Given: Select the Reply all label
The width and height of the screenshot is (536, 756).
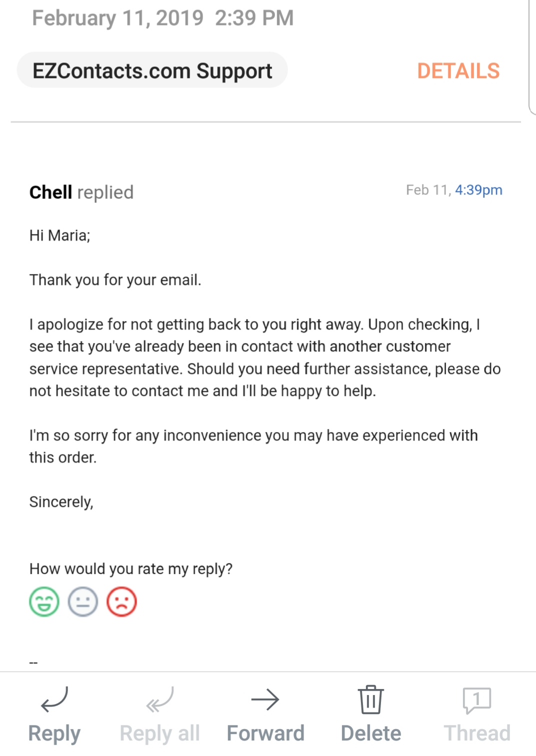Looking at the screenshot, I should click(159, 732).
